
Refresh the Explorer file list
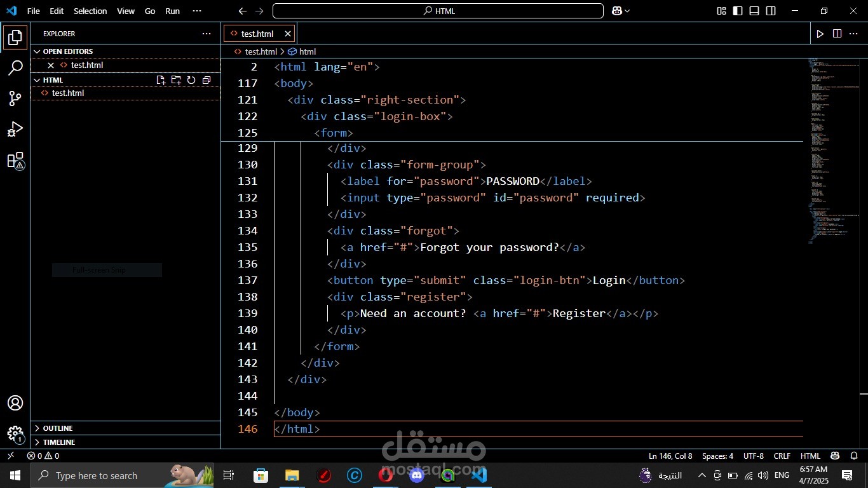click(191, 80)
